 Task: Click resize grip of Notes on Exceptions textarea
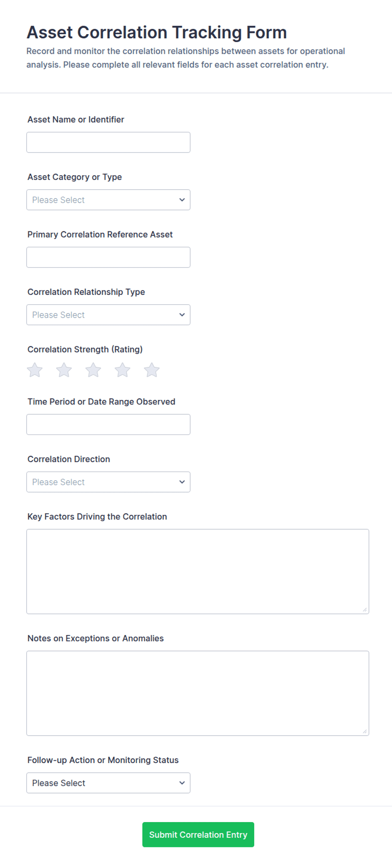pos(365,731)
